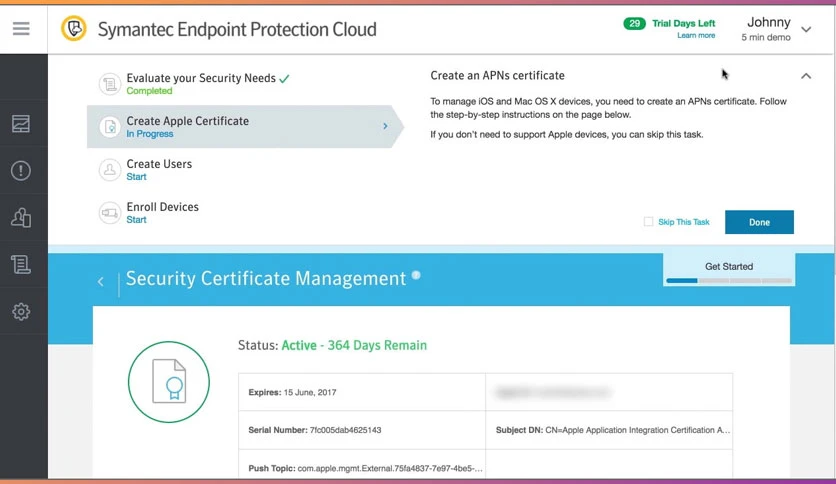Open the settings gear sidebar icon

pyautogui.click(x=21, y=311)
